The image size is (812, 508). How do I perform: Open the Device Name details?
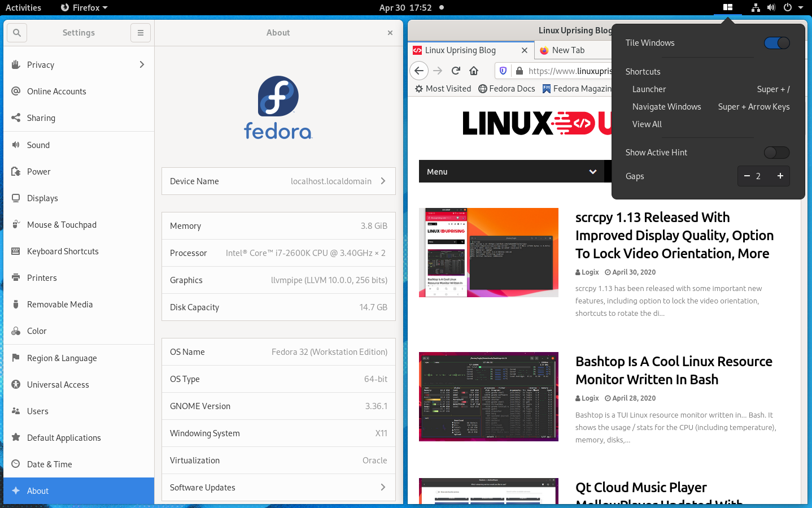coord(278,181)
